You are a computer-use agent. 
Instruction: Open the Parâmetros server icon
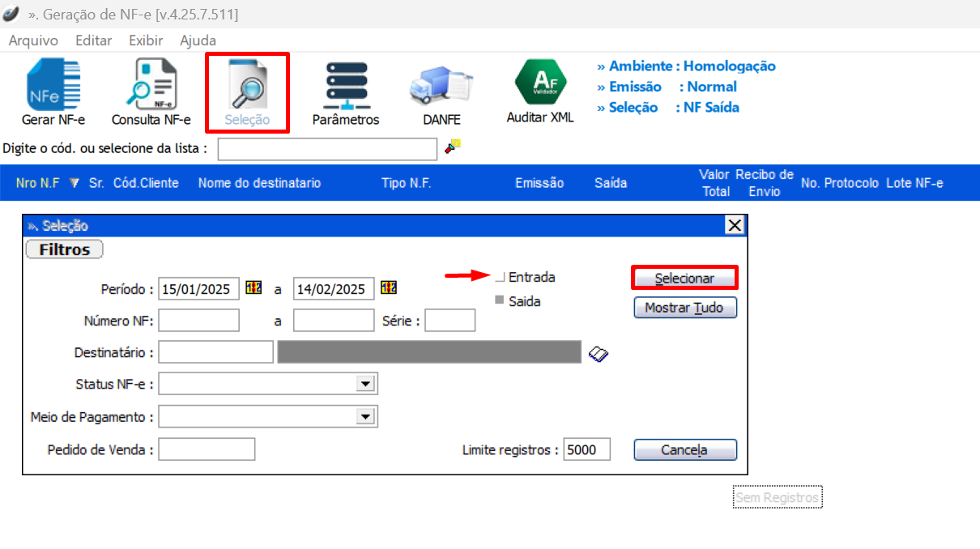pyautogui.click(x=346, y=86)
